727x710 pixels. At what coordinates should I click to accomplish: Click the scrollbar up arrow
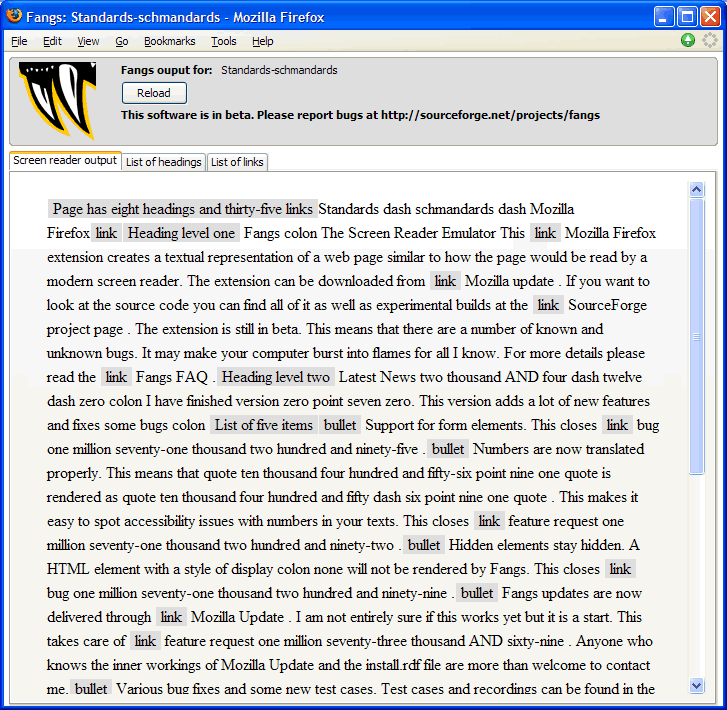click(x=696, y=189)
